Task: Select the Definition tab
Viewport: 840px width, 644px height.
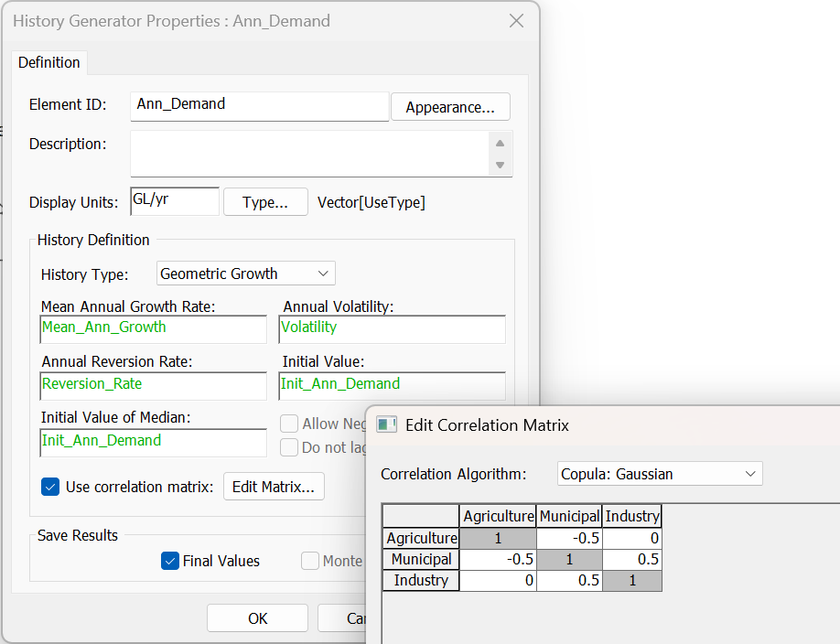Action: (49, 63)
